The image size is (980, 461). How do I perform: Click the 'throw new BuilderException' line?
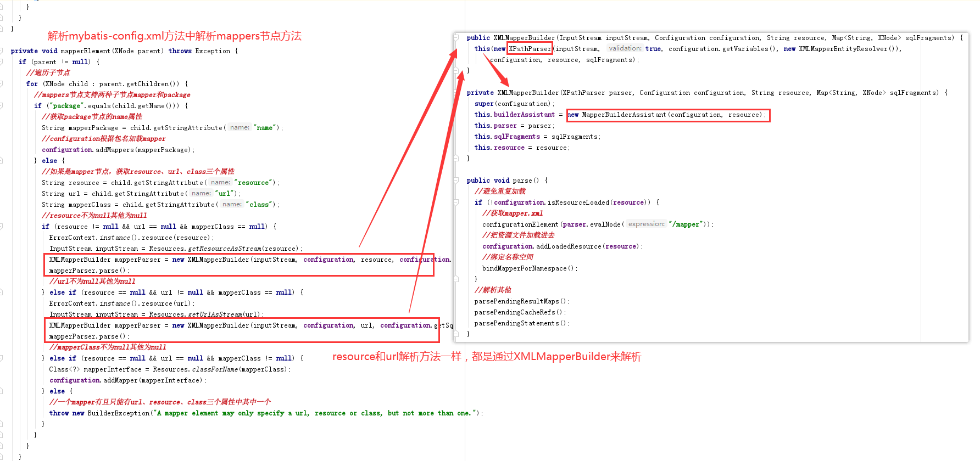point(266,413)
